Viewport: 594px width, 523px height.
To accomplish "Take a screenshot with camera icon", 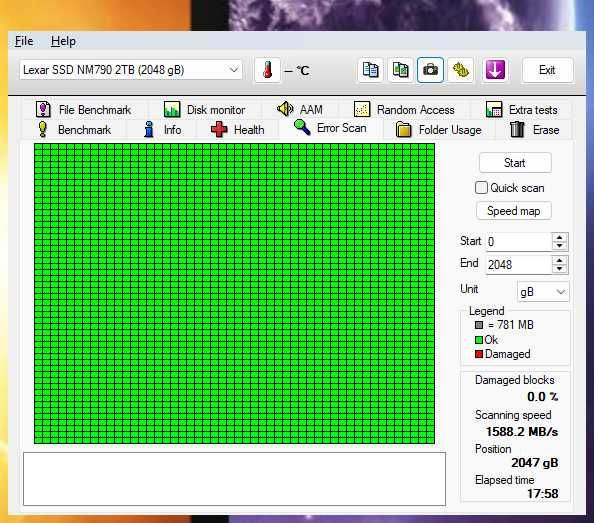I will coord(430,70).
